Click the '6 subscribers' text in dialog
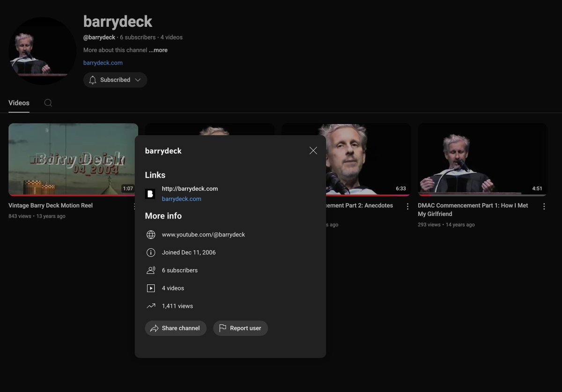Viewport: 562px width, 392px height. click(x=180, y=270)
